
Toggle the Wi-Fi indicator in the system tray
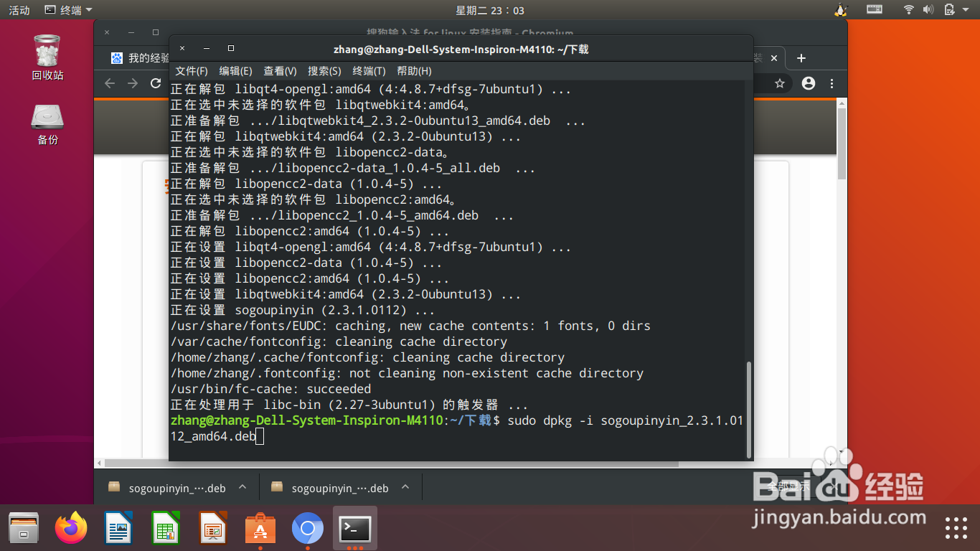[908, 10]
